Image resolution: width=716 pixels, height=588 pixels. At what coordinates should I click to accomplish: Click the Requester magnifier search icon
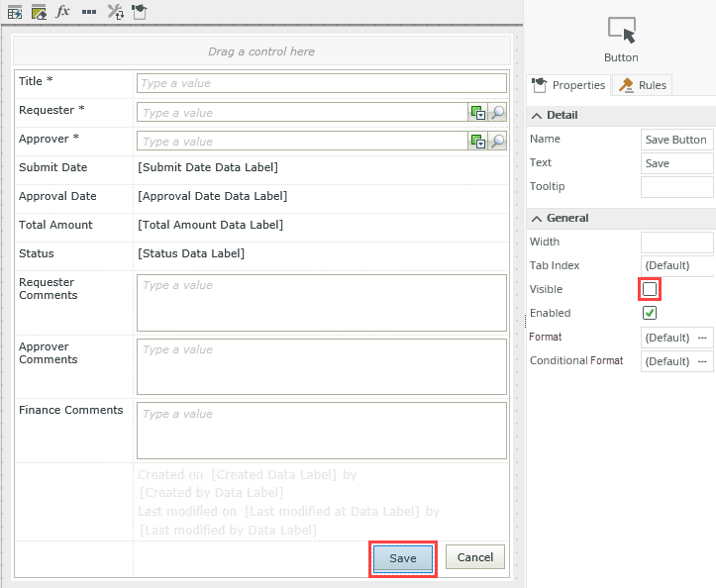(497, 112)
